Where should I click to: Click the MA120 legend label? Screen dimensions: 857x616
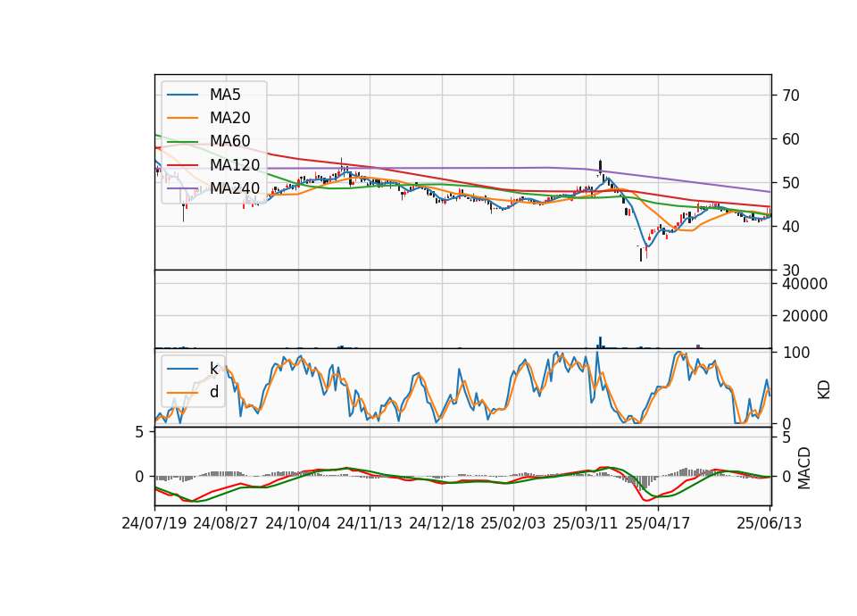pyautogui.click(x=235, y=164)
